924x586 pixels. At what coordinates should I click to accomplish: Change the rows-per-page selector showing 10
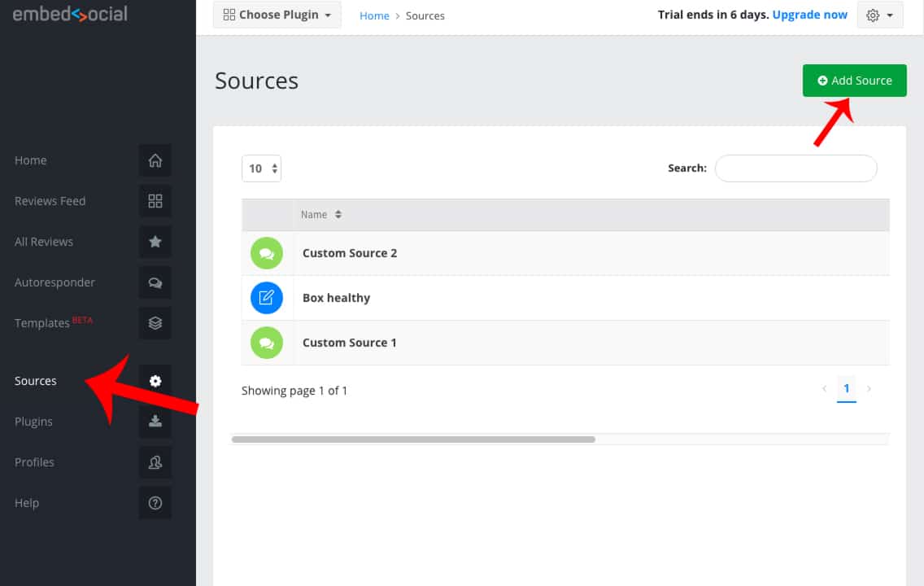point(262,168)
